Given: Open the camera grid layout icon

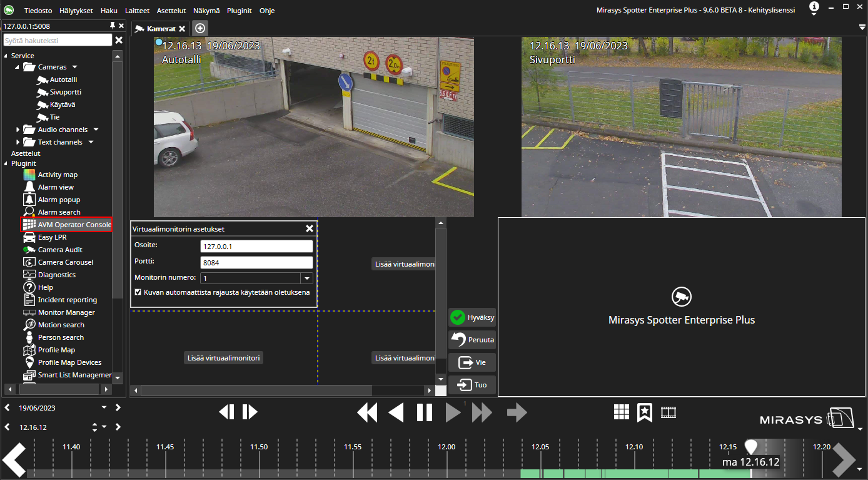Looking at the screenshot, I should 621,412.
